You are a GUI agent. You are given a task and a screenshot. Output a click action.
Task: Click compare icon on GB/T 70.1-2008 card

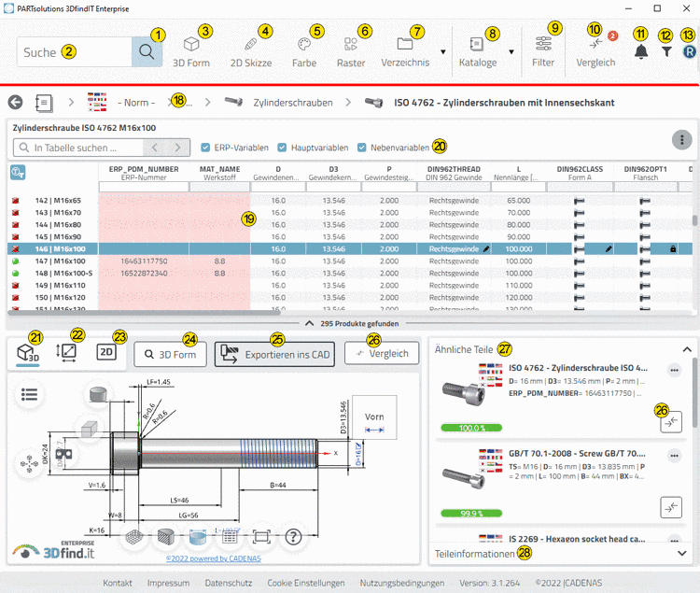click(x=671, y=507)
